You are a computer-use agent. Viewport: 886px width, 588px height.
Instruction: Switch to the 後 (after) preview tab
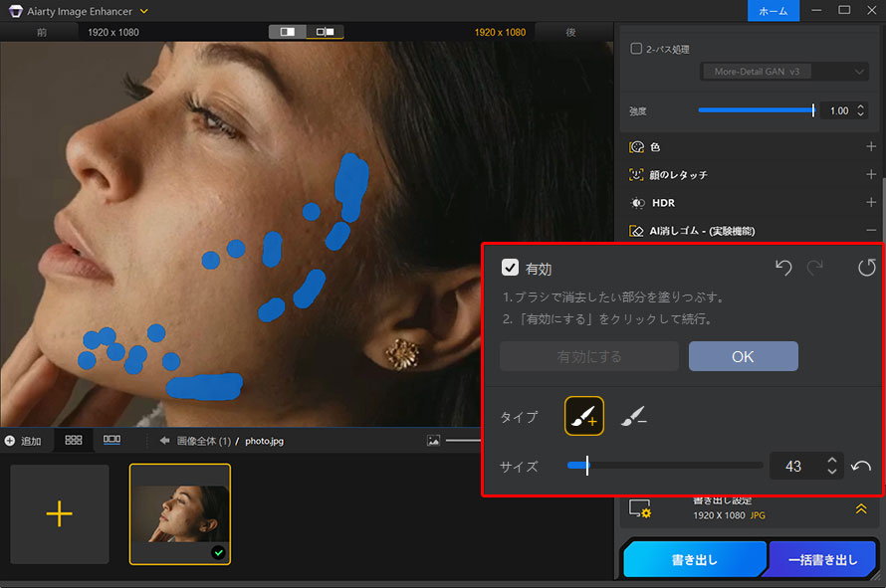[572, 31]
